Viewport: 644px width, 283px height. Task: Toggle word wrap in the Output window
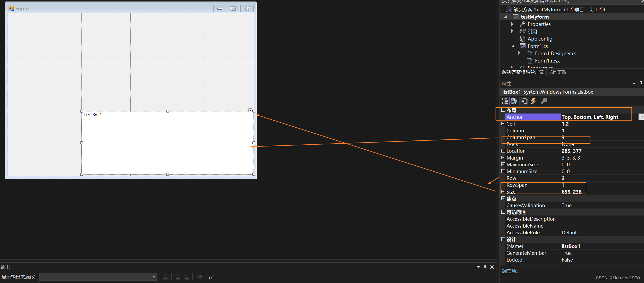[x=211, y=277]
